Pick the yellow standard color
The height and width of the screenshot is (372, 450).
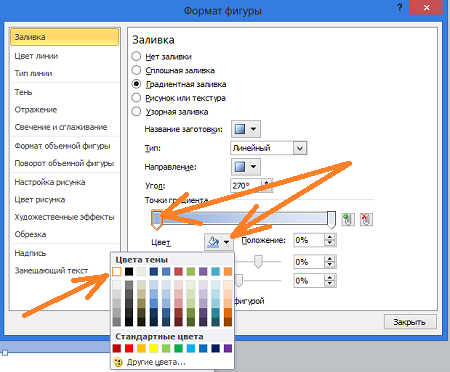[x=154, y=348]
